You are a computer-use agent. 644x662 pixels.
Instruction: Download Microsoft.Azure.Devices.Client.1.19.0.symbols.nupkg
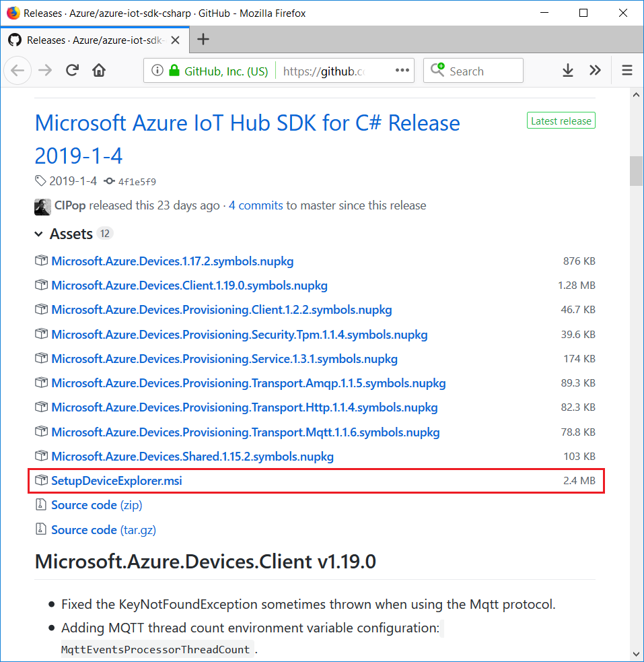pyautogui.click(x=189, y=286)
